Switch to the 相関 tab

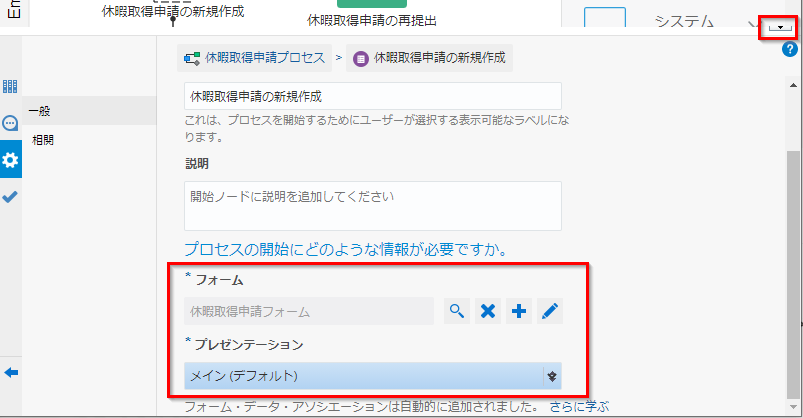43,140
